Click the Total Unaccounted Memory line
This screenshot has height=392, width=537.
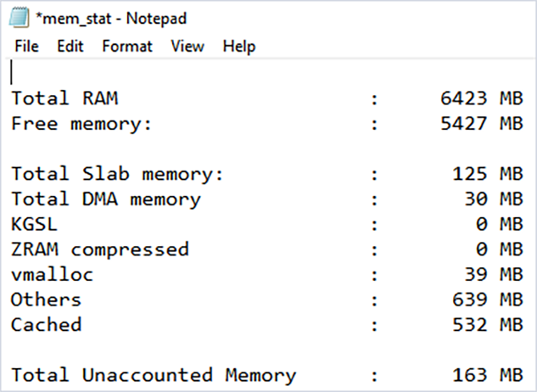pyautogui.click(x=267, y=375)
